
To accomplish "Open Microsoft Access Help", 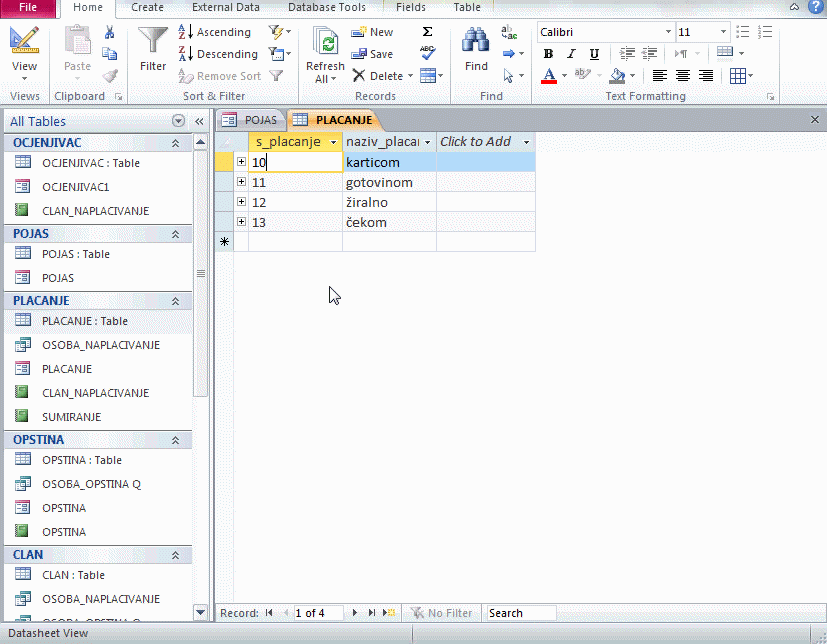I will (815, 6).
